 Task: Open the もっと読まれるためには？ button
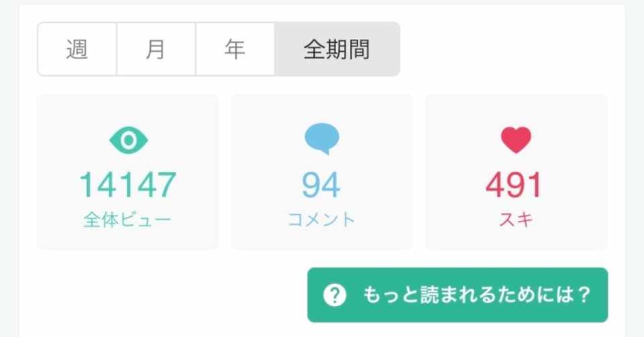[x=458, y=295]
